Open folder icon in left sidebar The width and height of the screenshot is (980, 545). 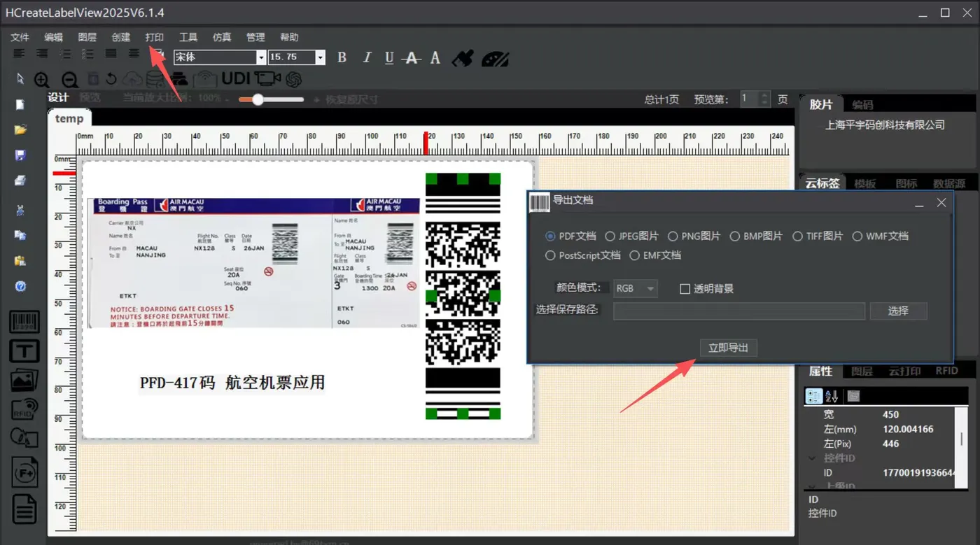pos(20,129)
